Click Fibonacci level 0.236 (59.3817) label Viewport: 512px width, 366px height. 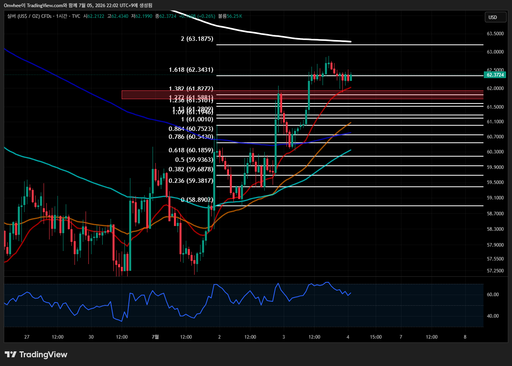[x=191, y=181]
